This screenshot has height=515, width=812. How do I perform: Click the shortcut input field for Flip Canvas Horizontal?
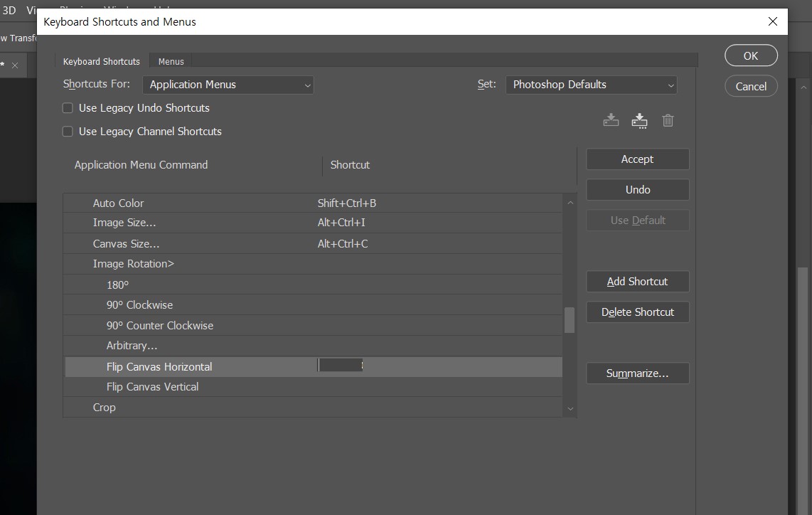tap(341, 366)
